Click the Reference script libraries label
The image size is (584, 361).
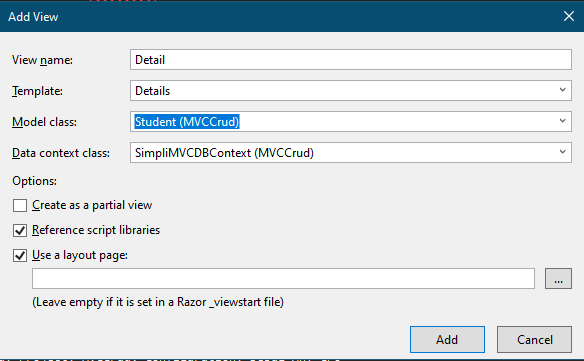click(96, 230)
